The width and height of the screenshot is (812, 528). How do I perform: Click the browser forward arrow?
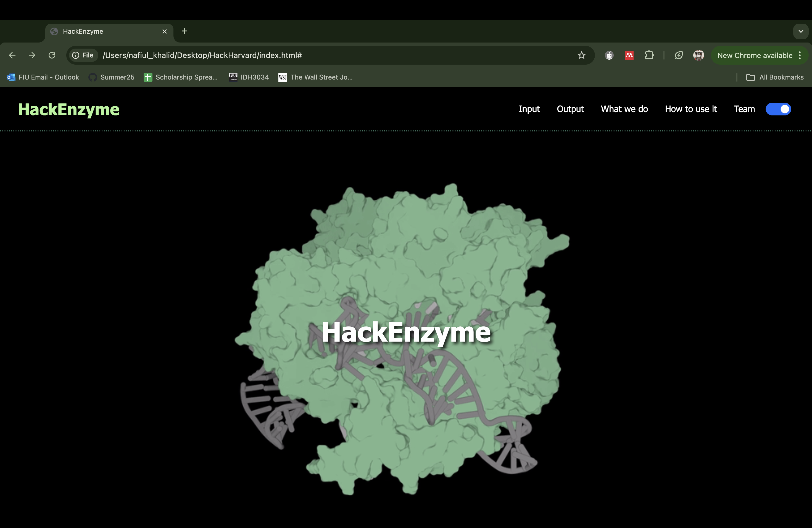32,55
